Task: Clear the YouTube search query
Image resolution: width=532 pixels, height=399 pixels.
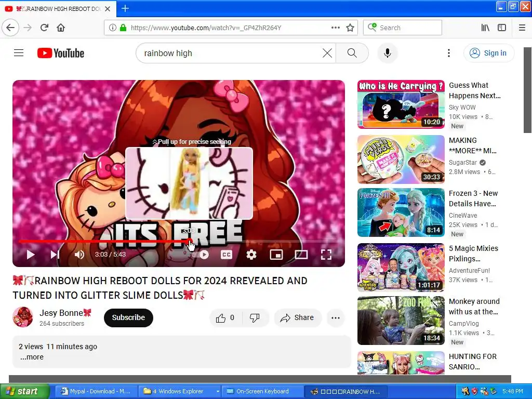Action: [327, 53]
